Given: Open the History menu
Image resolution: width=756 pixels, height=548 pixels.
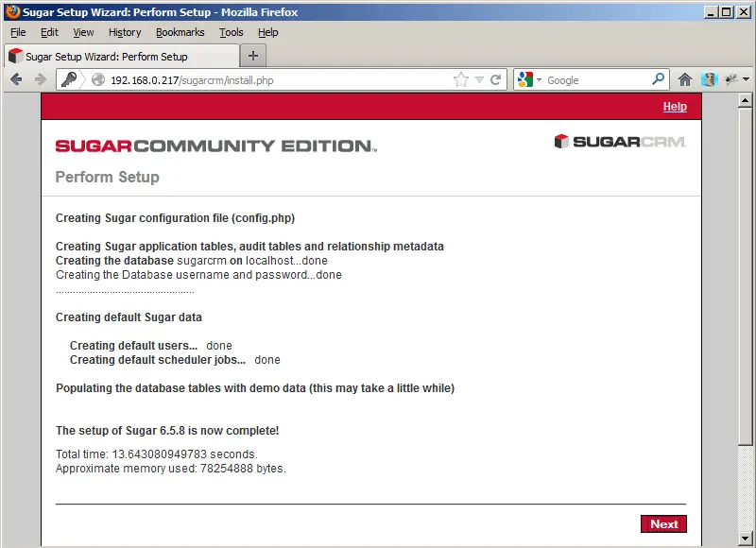Looking at the screenshot, I should pyautogui.click(x=125, y=32).
